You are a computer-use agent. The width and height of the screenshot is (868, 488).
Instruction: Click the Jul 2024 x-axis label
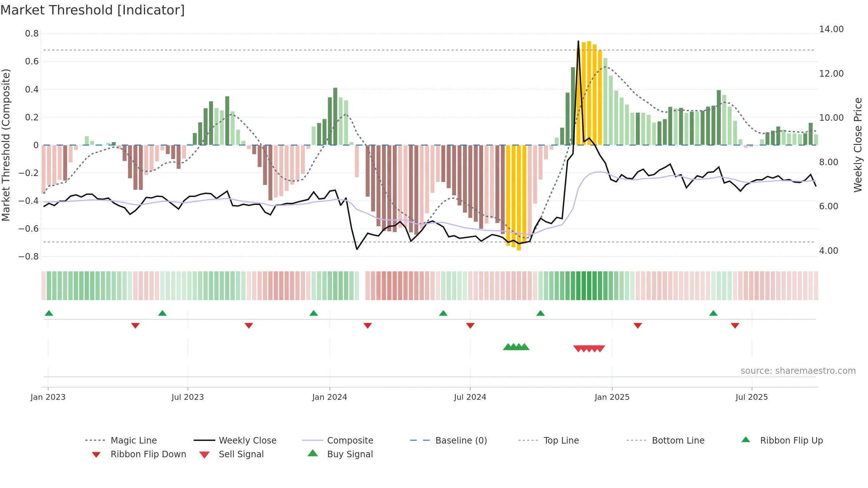[x=470, y=397]
